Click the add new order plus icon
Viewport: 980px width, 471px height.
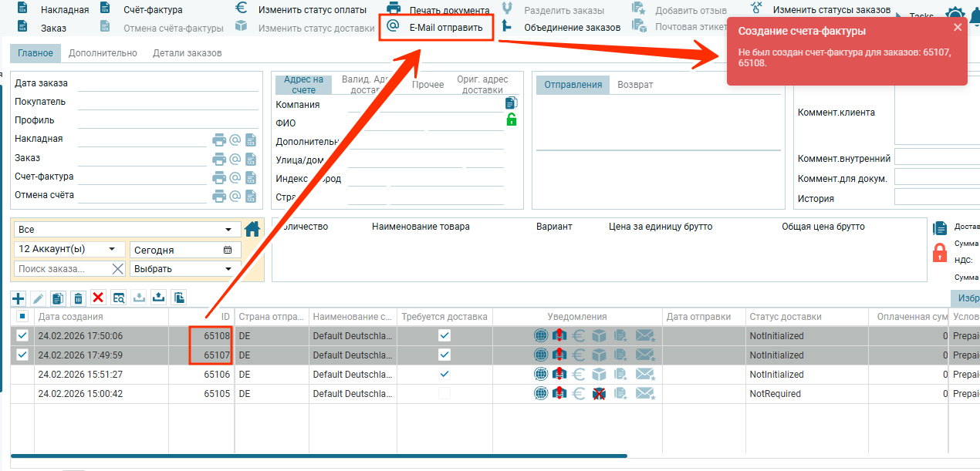19,298
